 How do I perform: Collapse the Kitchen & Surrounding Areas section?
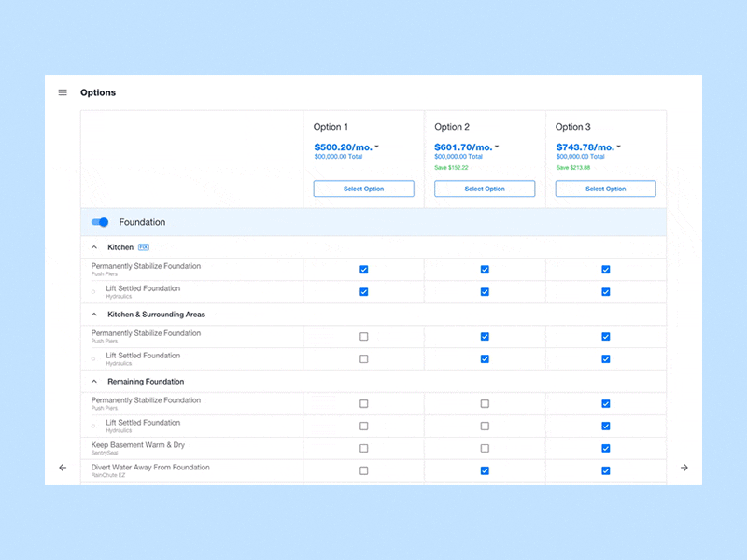[94, 315]
